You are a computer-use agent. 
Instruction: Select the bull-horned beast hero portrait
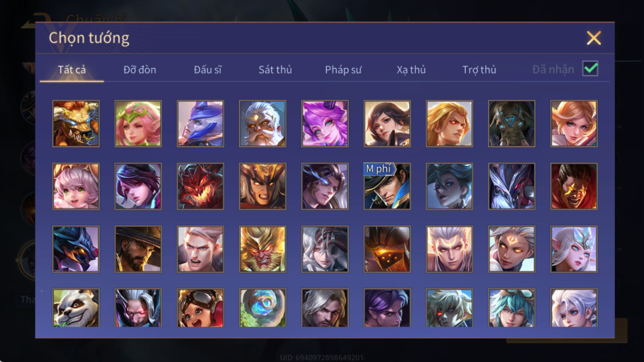click(x=76, y=123)
